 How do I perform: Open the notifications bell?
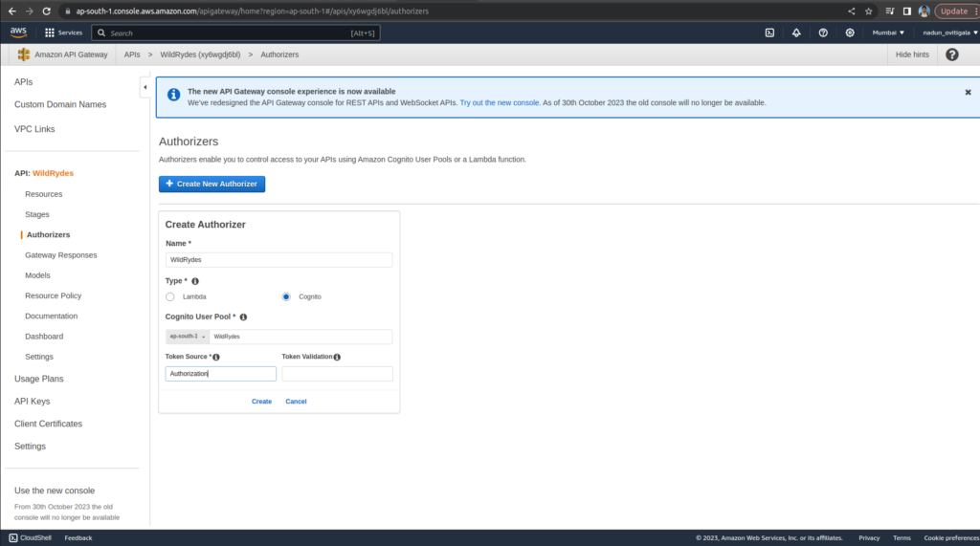(796, 33)
